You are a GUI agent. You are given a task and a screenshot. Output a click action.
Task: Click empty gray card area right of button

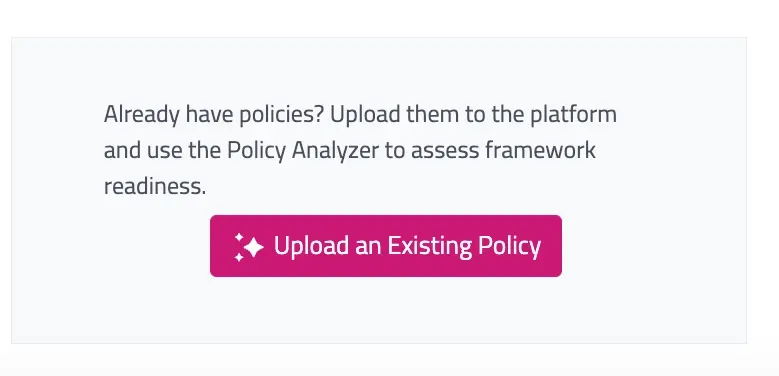point(653,246)
